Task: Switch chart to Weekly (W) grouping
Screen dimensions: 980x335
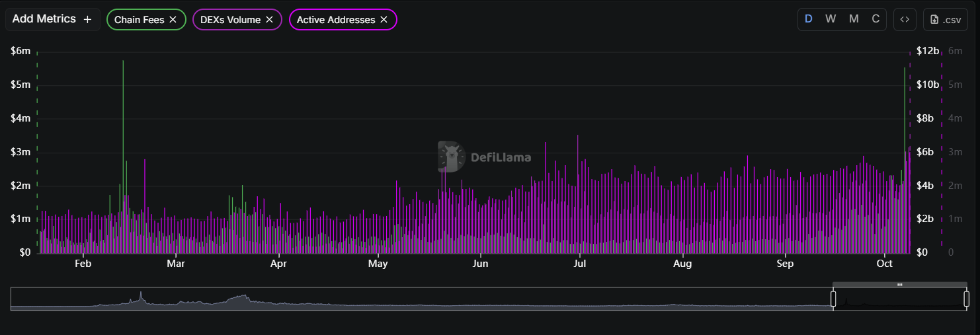Action: (x=831, y=19)
